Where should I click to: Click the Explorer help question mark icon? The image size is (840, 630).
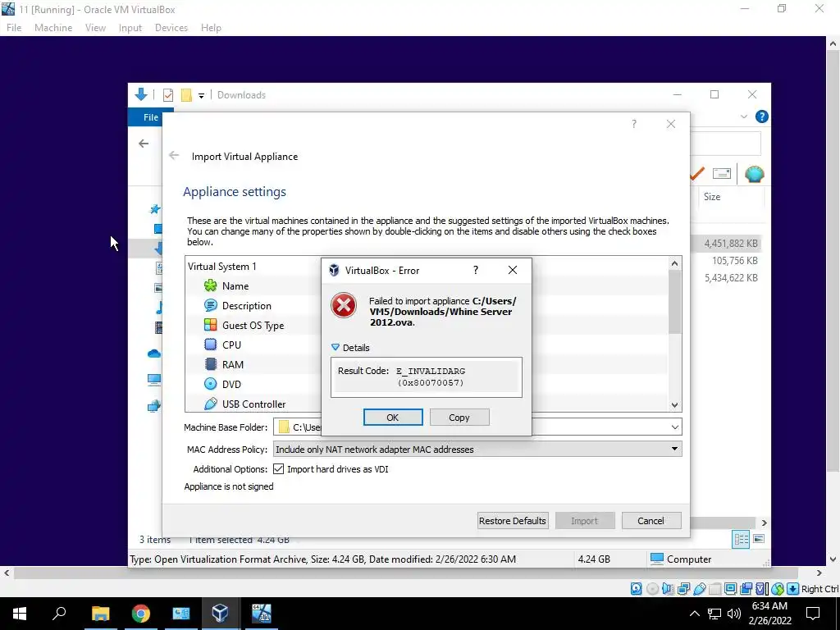coord(761,116)
